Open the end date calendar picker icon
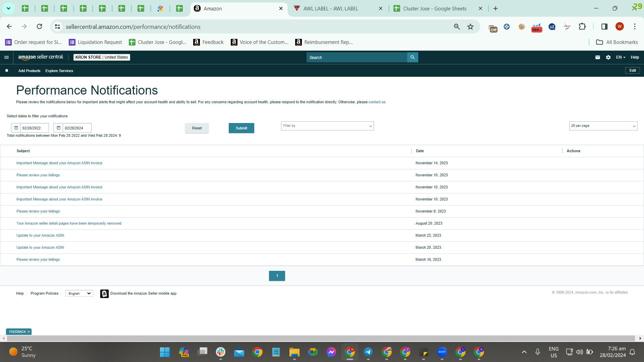This screenshot has height=362, width=644. (x=58, y=128)
